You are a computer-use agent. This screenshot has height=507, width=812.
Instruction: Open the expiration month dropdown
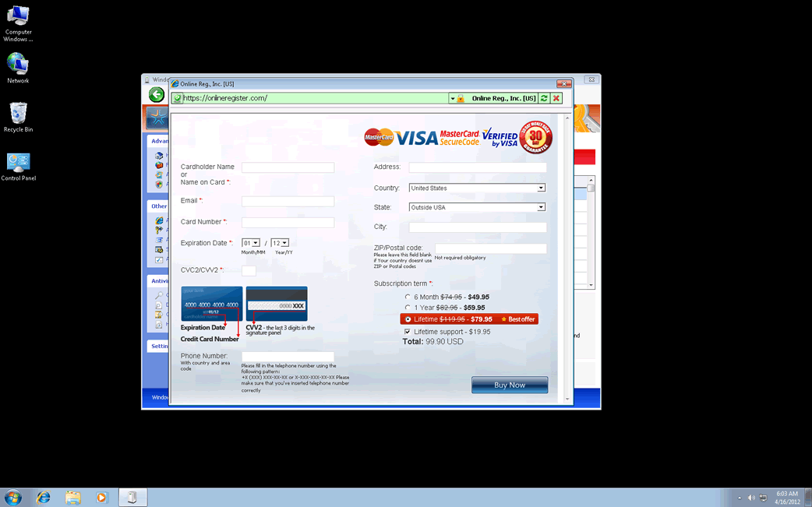click(251, 244)
